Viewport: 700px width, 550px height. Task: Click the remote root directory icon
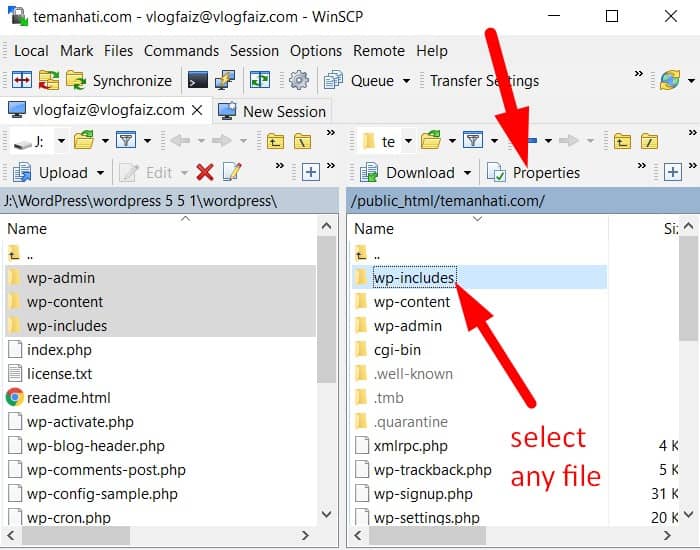[x=649, y=142]
